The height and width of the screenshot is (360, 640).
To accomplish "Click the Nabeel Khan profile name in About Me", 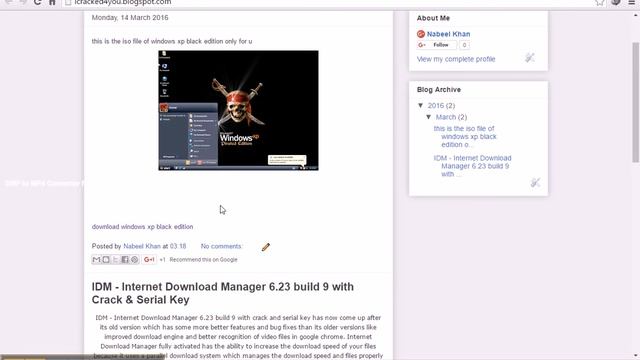I will point(449,34).
